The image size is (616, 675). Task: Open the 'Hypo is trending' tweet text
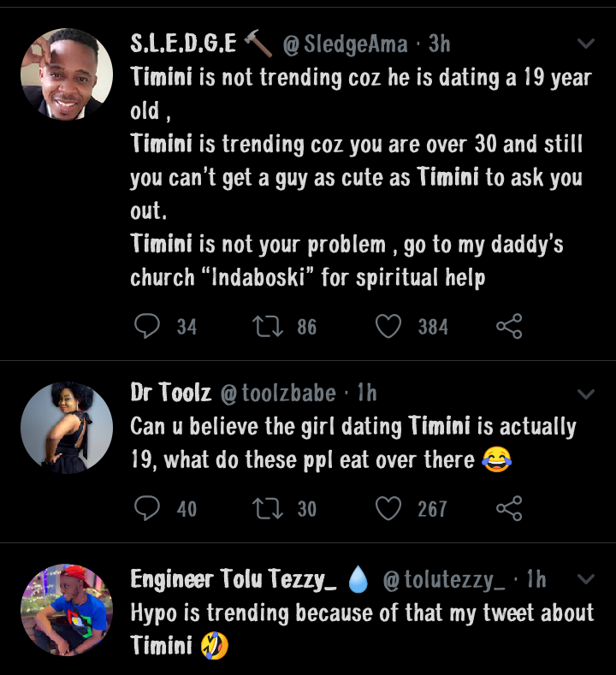click(x=361, y=613)
